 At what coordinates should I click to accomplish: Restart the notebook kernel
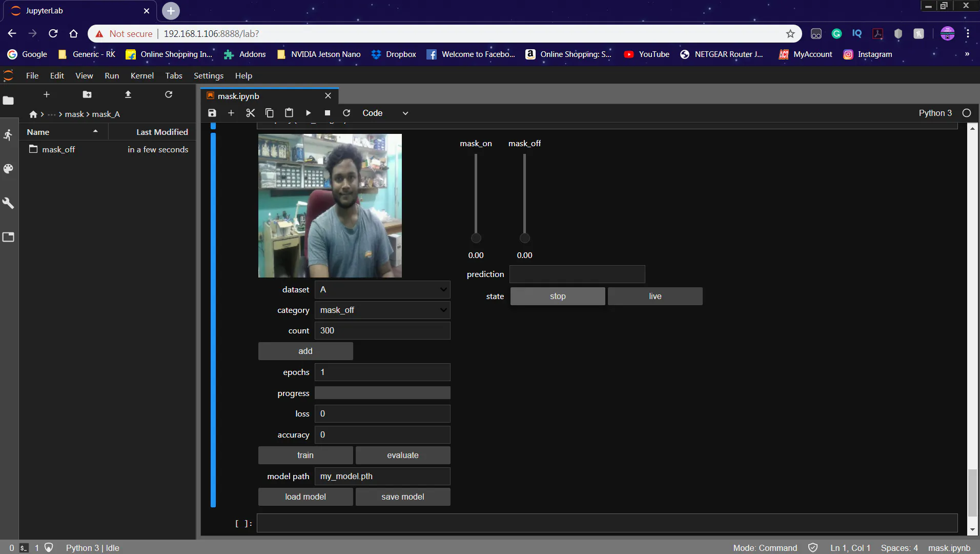346,113
